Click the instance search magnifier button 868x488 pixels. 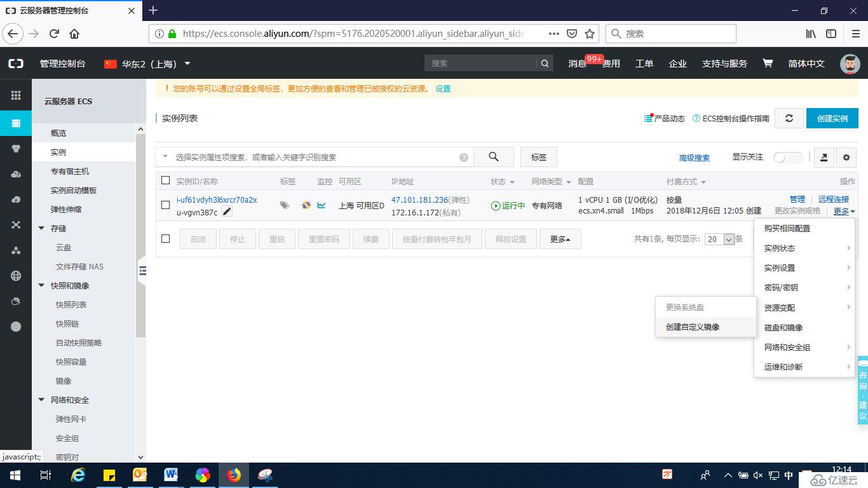[494, 157]
